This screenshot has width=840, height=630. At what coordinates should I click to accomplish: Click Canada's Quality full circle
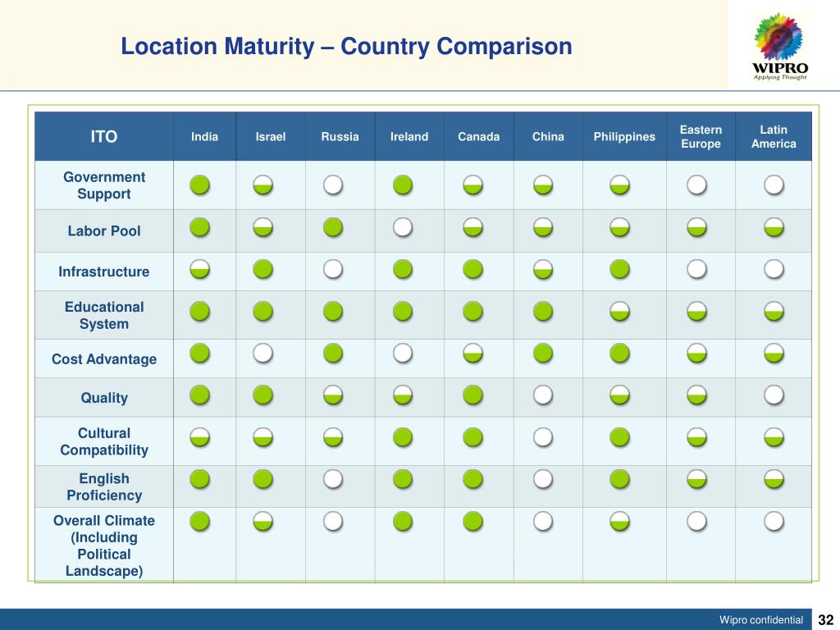click(473, 395)
